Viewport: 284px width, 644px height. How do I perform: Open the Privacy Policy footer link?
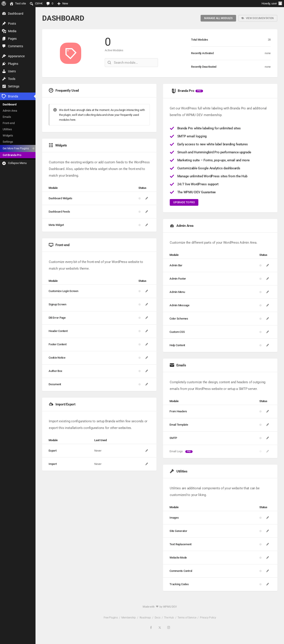208,617
